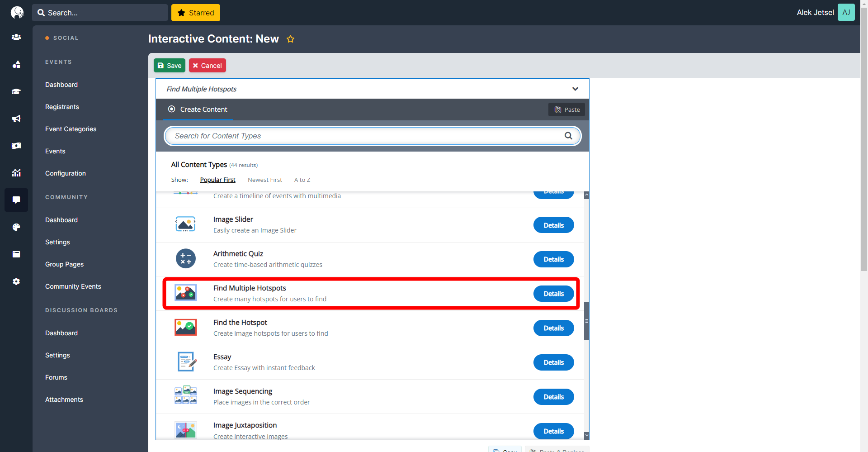Click the red Cancel button
The width and height of the screenshot is (868, 452).
point(208,66)
